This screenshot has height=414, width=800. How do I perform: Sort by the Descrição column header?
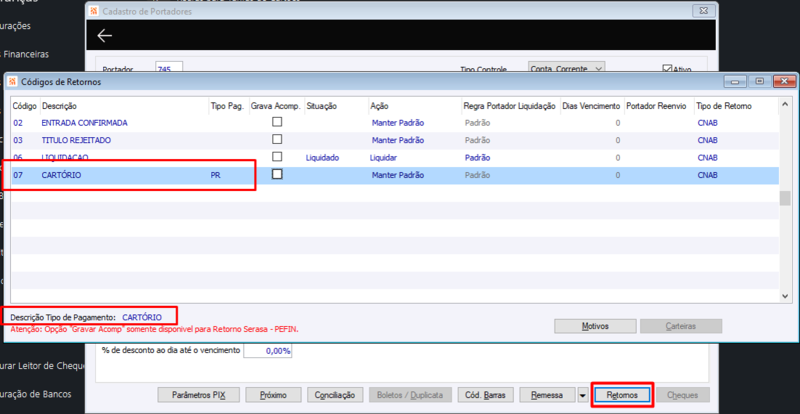pos(59,106)
